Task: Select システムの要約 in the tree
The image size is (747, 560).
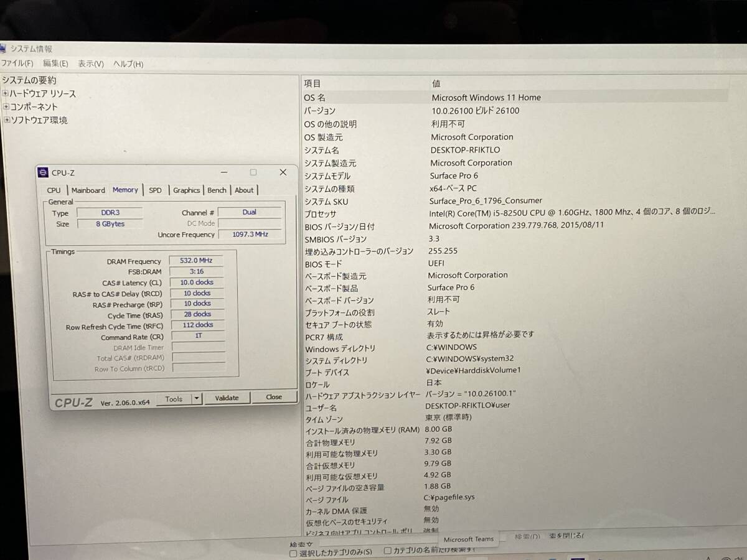Action: (29, 80)
